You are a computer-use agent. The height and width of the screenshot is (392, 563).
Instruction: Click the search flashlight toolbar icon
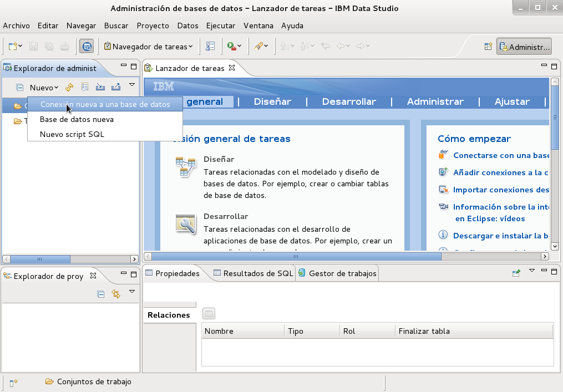258,47
